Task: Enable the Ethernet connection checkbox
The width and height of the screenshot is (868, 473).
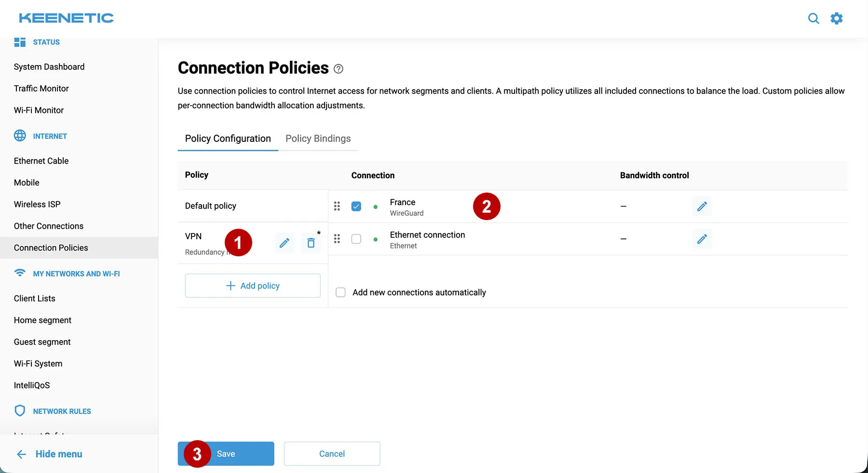Action: (356, 239)
